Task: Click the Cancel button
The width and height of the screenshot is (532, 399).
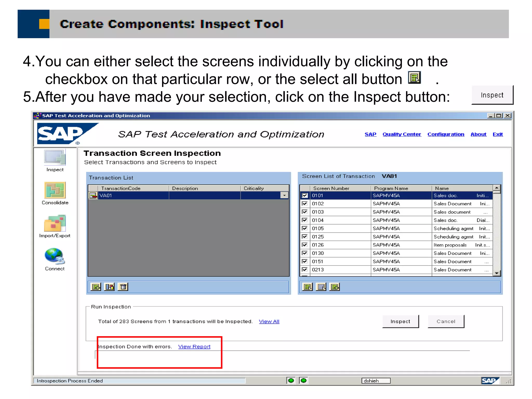Action: [446, 321]
